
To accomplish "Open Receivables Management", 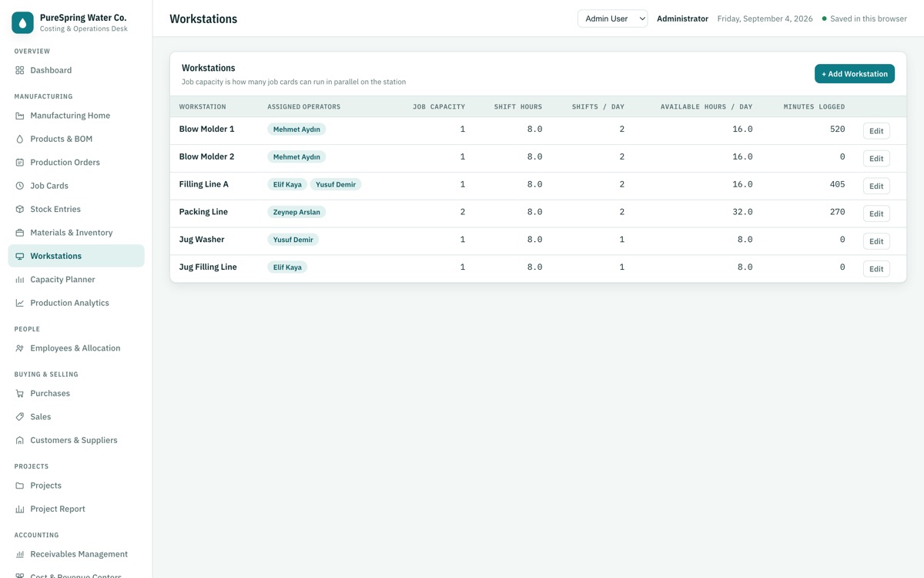I will 76,554.
